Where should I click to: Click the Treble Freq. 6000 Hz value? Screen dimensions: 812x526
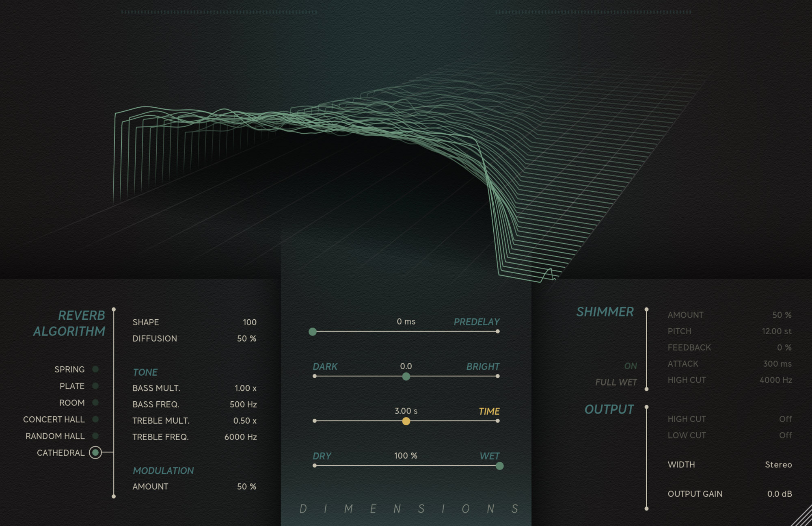click(x=240, y=437)
